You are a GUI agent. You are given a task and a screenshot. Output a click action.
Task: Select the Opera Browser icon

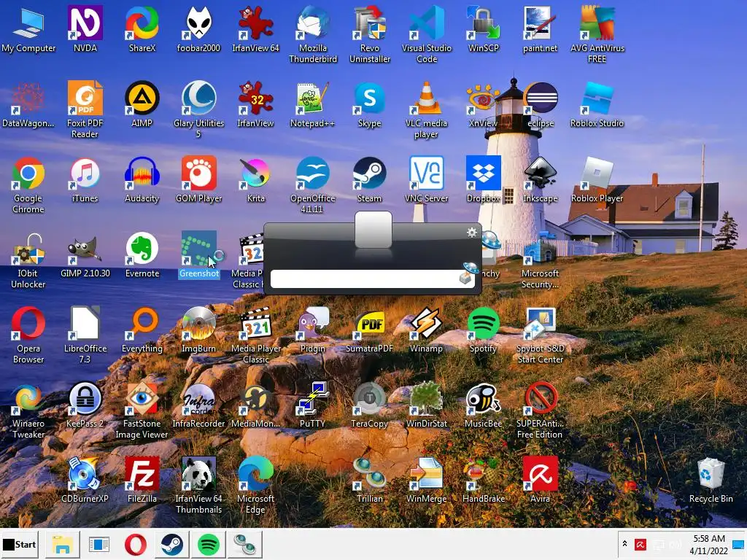tap(28, 335)
